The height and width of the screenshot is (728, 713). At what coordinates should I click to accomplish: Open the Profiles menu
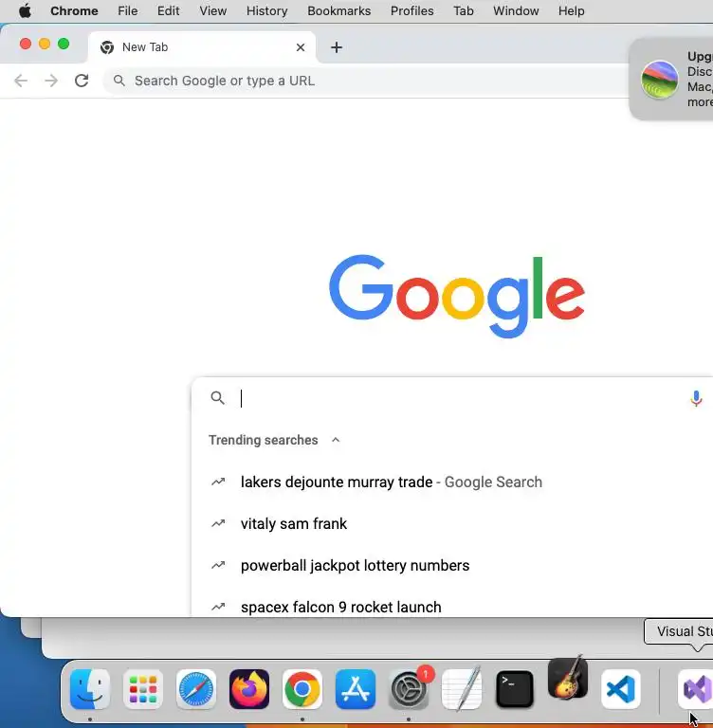412,10
